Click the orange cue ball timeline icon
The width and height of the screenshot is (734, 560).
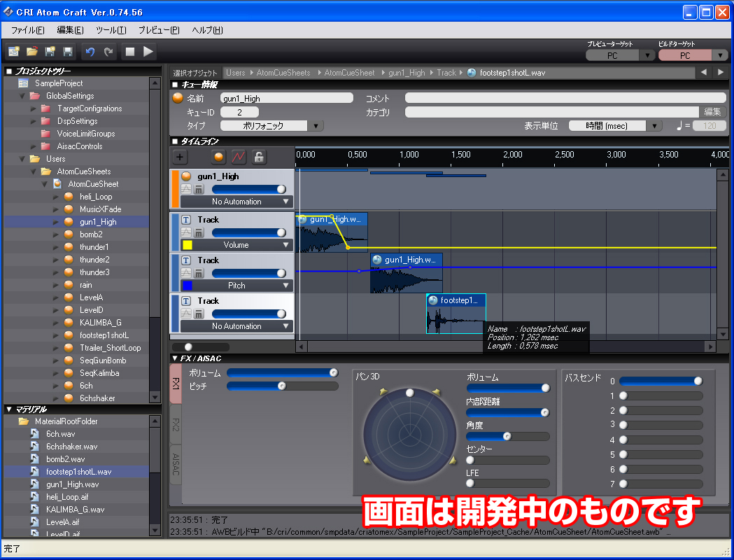pos(219,157)
